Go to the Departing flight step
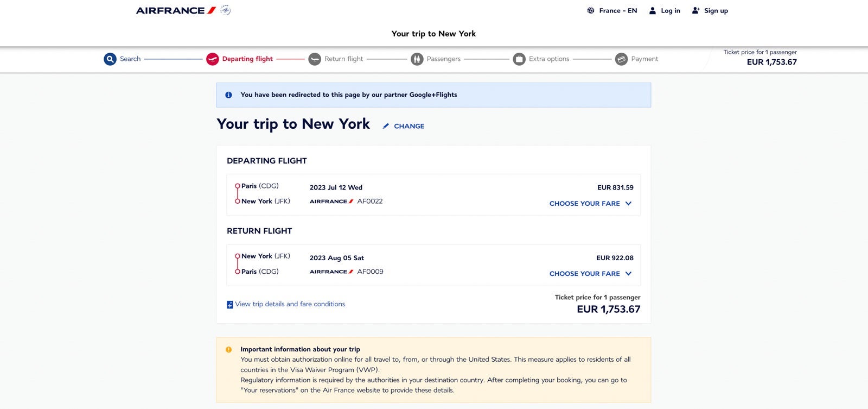 [247, 59]
